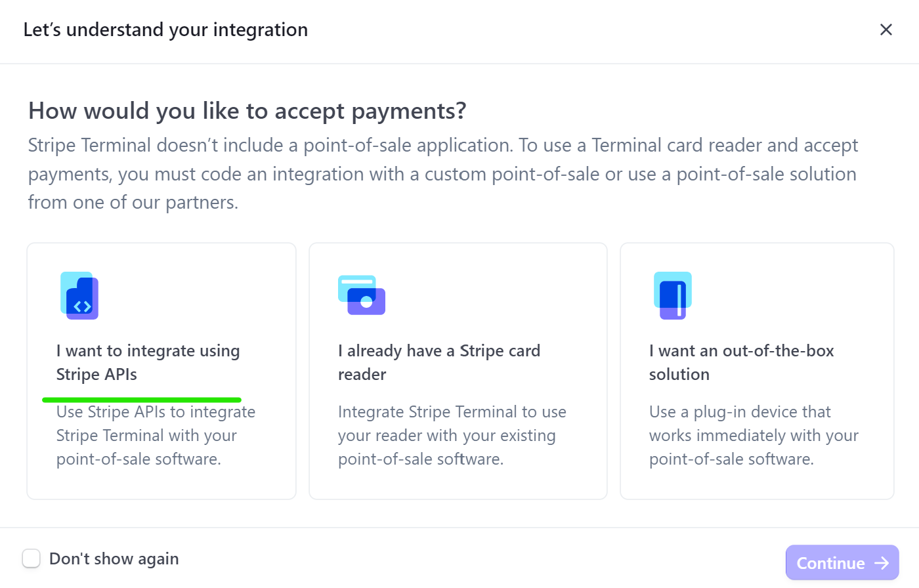Screen dimensions: 919x588
Task: Click the "Let's understand your integration" title
Action: coord(165,30)
